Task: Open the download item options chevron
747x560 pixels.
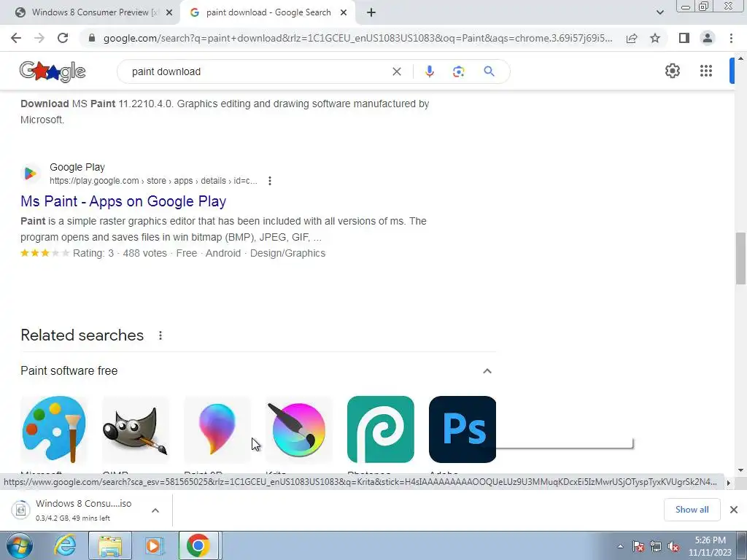Action: point(155,510)
